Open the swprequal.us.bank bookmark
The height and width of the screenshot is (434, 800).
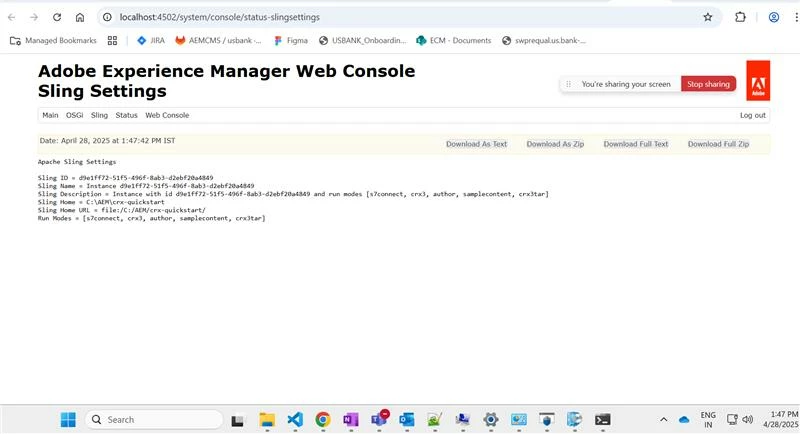coord(544,40)
